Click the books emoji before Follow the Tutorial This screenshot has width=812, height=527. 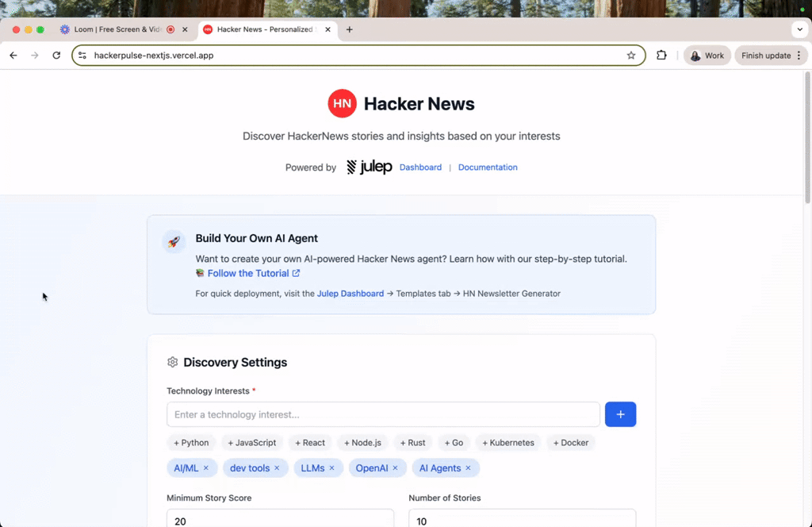[200, 273]
